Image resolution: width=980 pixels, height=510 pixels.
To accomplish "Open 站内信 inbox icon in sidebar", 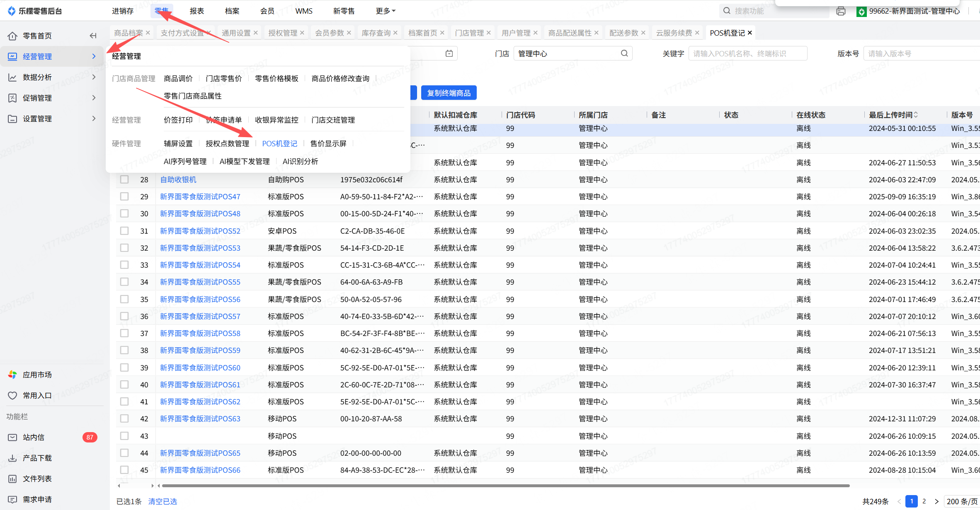I will (13, 437).
